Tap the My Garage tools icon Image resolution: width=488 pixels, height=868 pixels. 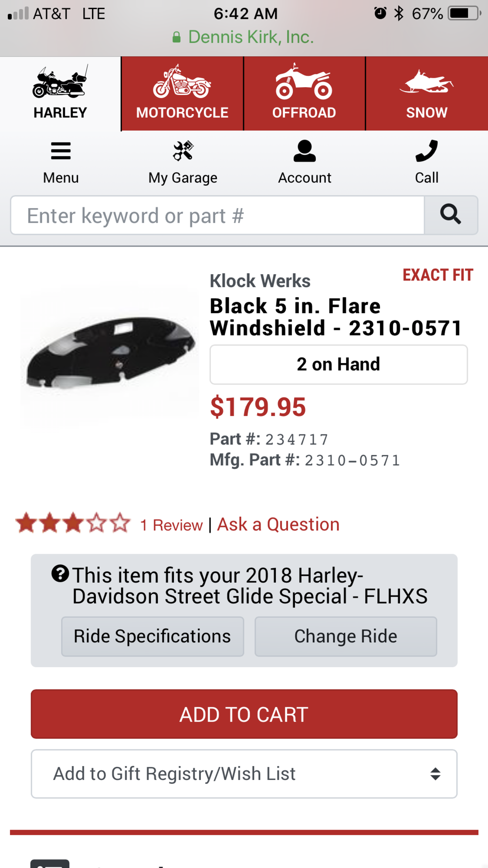pyautogui.click(x=183, y=151)
